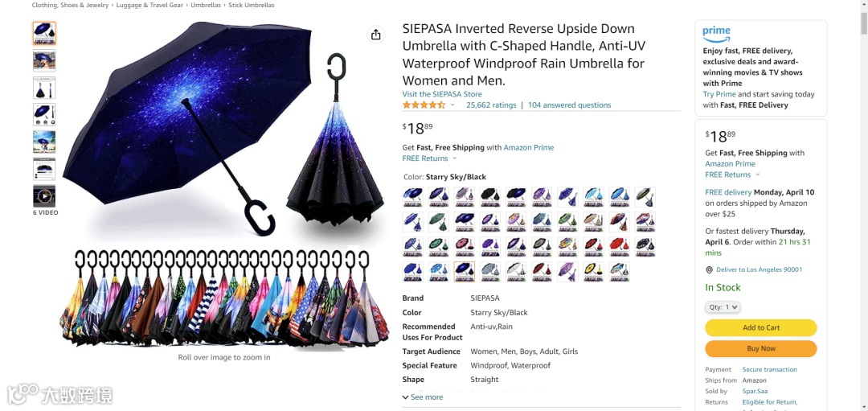
Task: Open the 104 answered questions link
Action: (x=569, y=105)
